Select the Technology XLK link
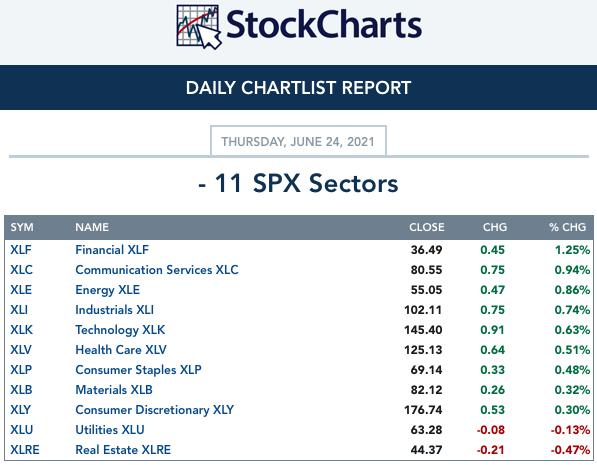597x465 pixels. pyautogui.click(x=120, y=330)
